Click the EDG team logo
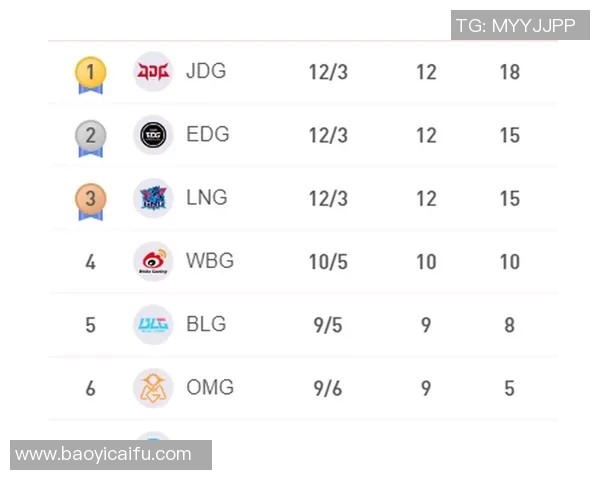This screenshot has width=600, height=480. point(153,135)
